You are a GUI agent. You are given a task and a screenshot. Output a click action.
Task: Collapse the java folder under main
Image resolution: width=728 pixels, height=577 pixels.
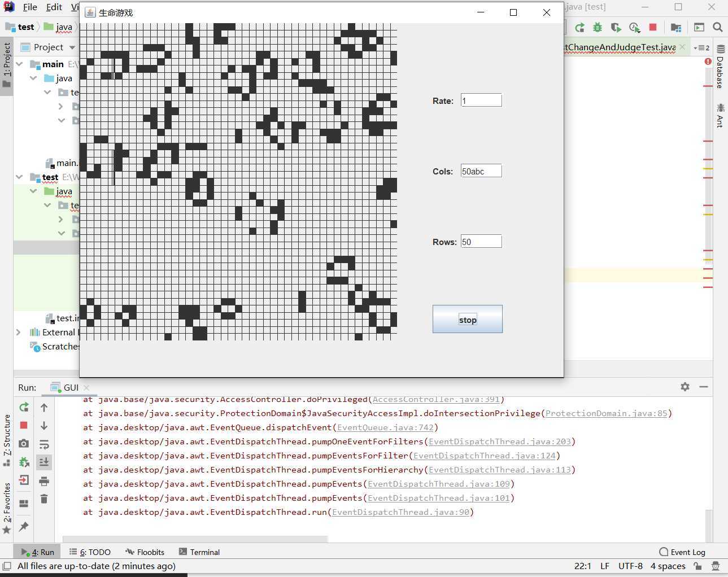[x=33, y=78]
